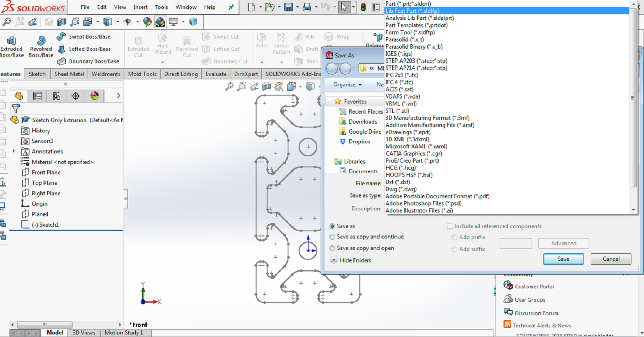Choose Boundary Boss/Base feature

coord(88,61)
